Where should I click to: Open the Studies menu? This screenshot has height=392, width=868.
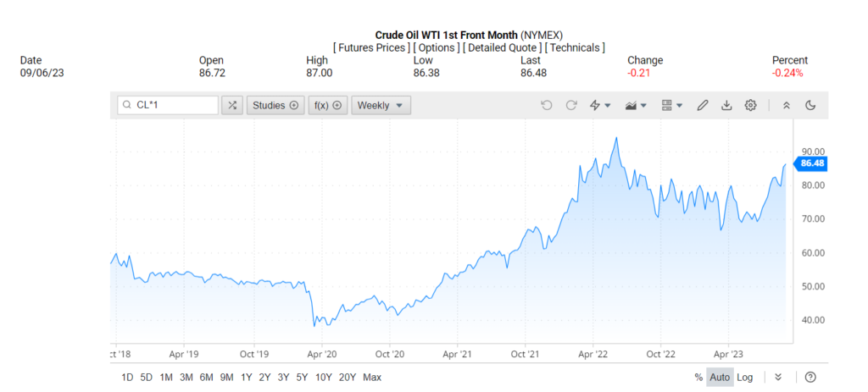coord(275,105)
